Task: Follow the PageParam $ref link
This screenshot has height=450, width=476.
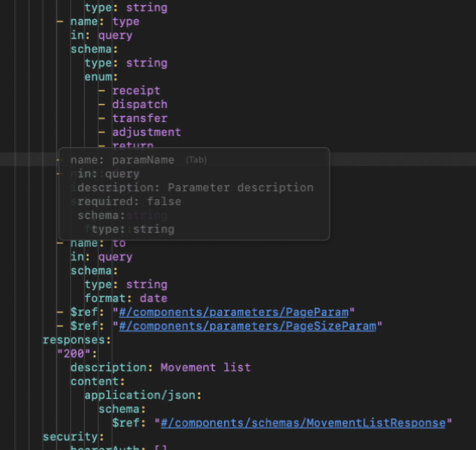Action: (x=233, y=312)
